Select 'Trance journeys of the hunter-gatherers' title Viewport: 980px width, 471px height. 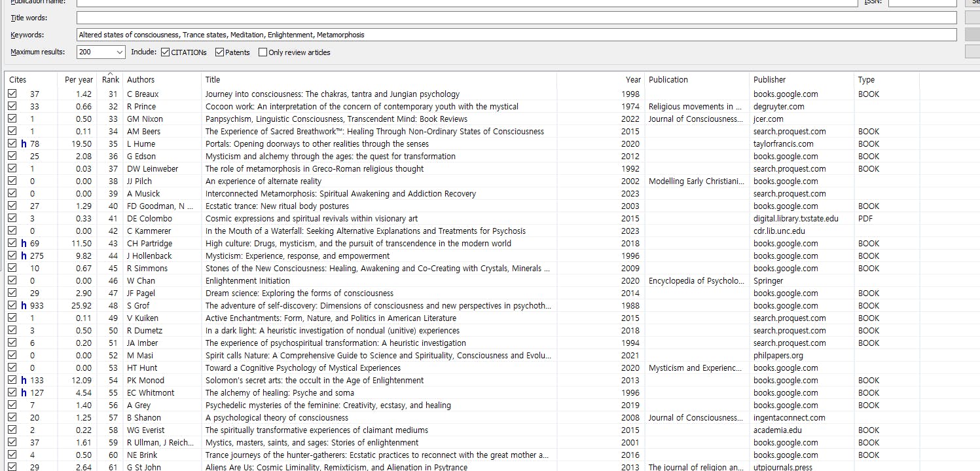coord(377,455)
